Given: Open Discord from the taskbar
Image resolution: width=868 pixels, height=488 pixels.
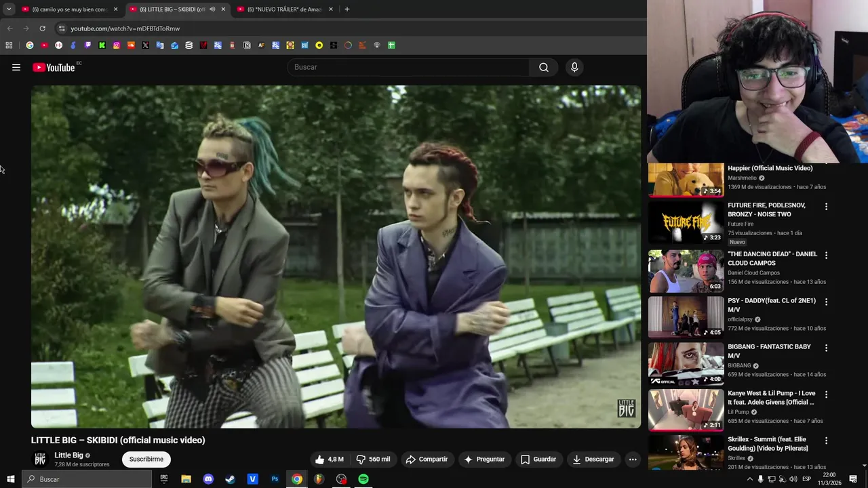Looking at the screenshot, I should [x=208, y=479].
